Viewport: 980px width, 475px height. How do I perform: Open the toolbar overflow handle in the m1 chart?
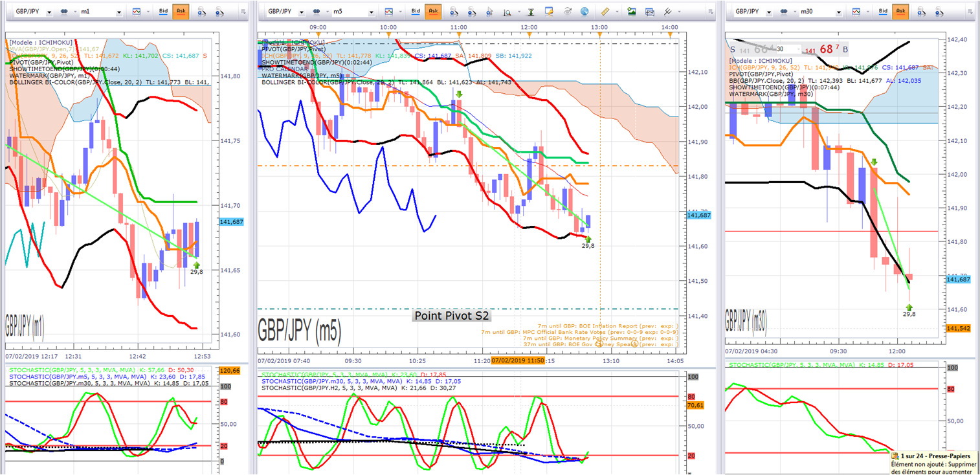tap(243, 12)
